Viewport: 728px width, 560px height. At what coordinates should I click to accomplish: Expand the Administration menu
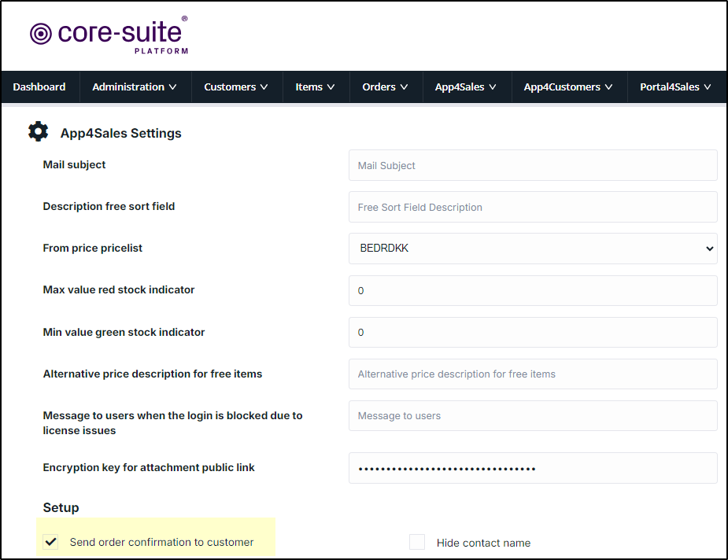pyautogui.click(x=135, y=87)
